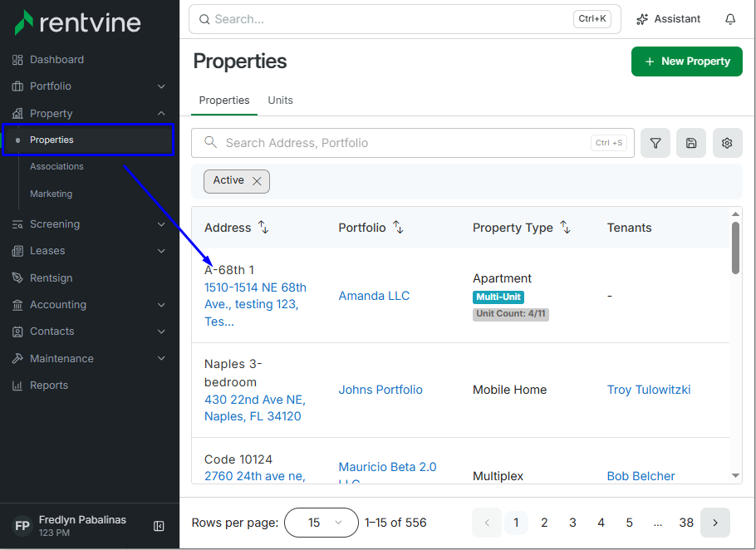Click the Rentvine logo
Screen dimensions: 756x550
click(x=77, y=22)
